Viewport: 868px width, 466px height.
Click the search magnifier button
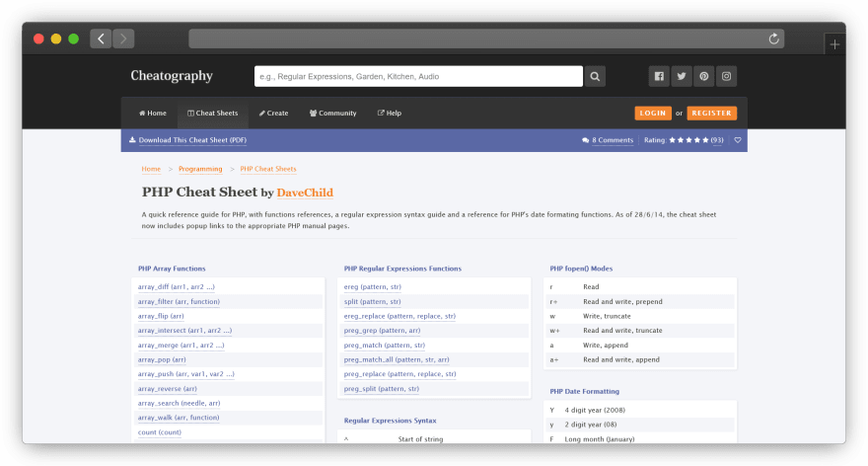click(595, 76)
